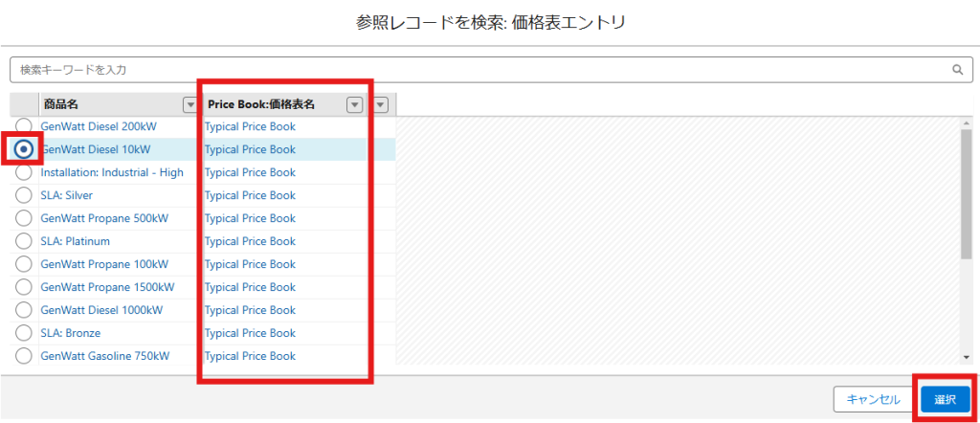Viewport: 980px width, 423px height.
Task: Click Typical Price Book in SLA: Silver row
Action: coord(250,195)
